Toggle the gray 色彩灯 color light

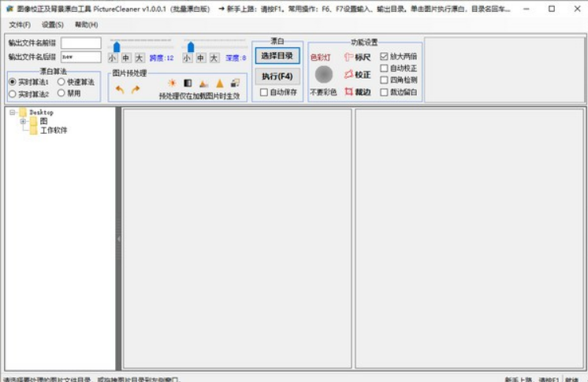324,74
